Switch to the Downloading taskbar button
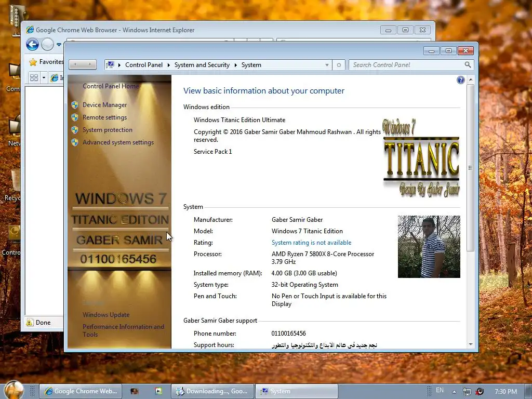The image size is (532, 399). (212, 391)
